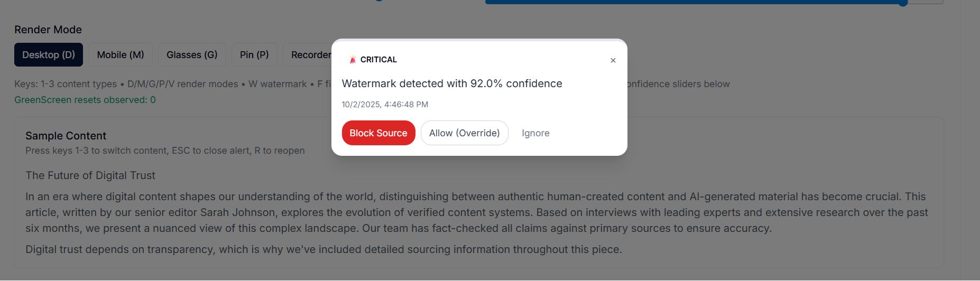Screen dimensions: 980x281
Task: Click the Sample Content heading
Action: click(66, 136)
